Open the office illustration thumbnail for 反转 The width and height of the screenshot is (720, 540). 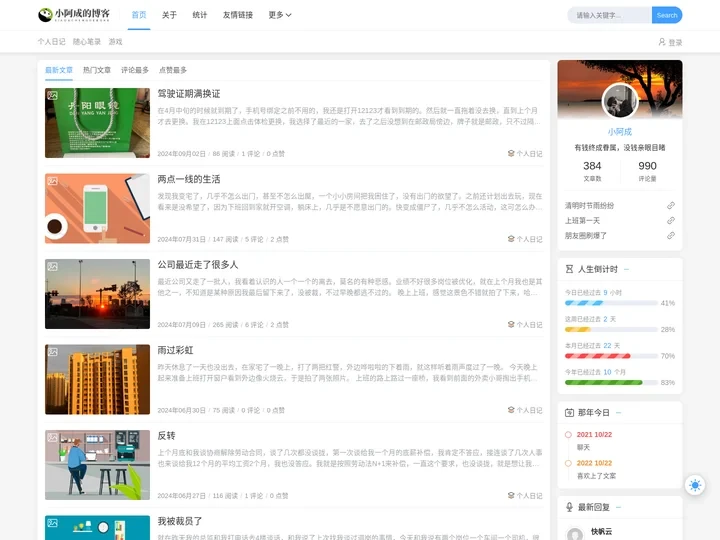97,465
